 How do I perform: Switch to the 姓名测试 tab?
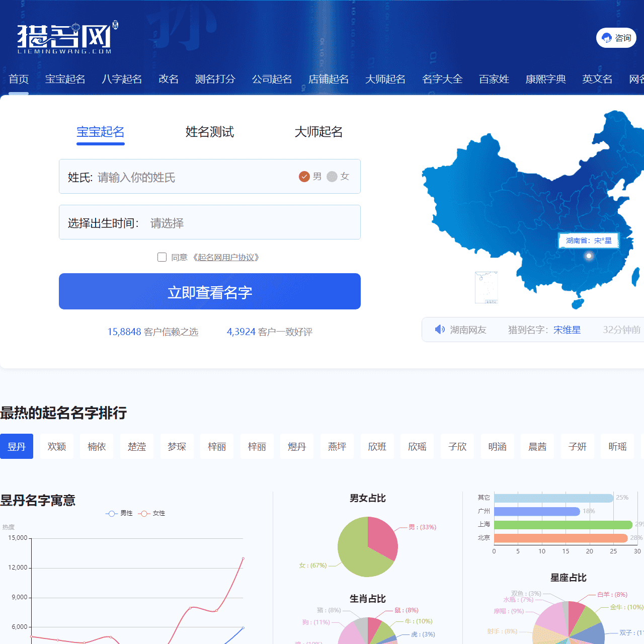(x=209, y=132)
